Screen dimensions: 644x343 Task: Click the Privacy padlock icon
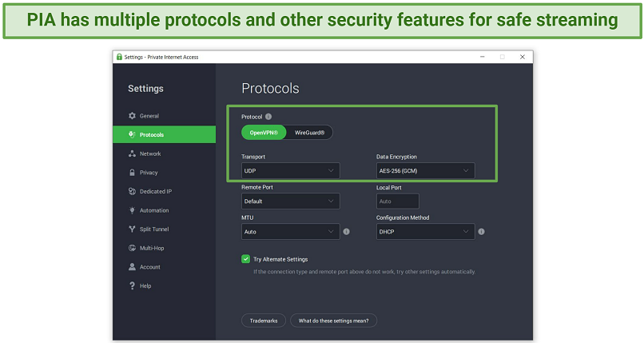pyautogui.click(x=132, y=173)
